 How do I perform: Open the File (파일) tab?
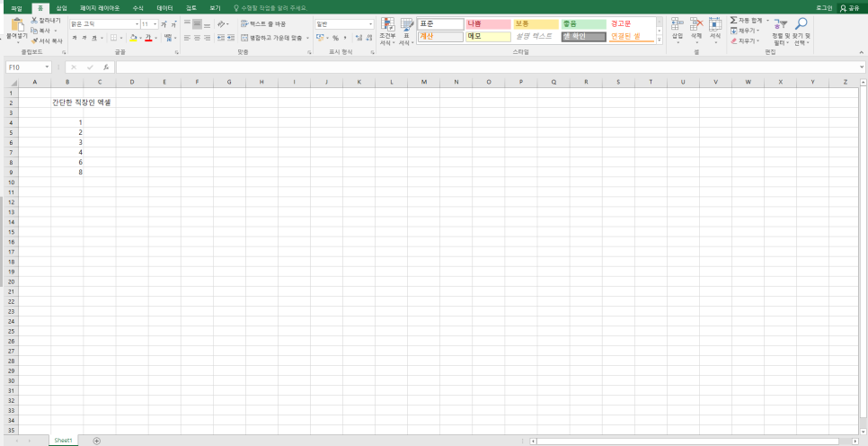16,8
